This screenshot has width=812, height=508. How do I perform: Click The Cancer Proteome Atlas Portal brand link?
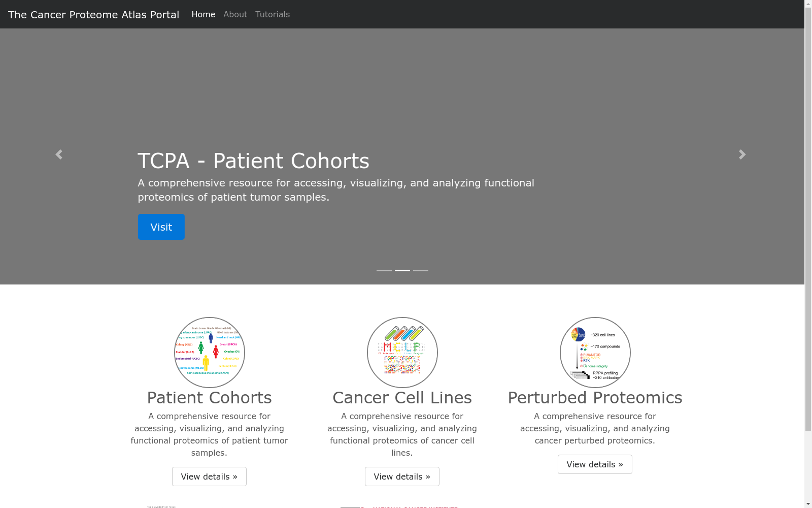[94, 14]
